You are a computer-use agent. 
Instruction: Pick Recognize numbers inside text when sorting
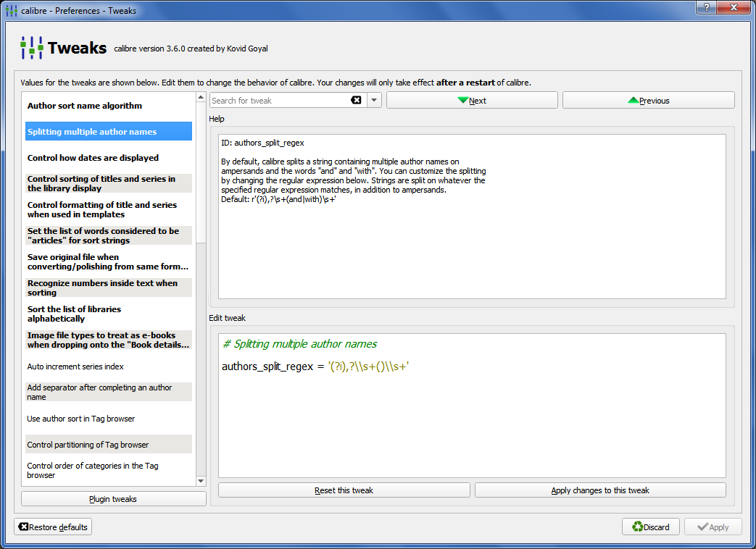(x=109, y=288)
